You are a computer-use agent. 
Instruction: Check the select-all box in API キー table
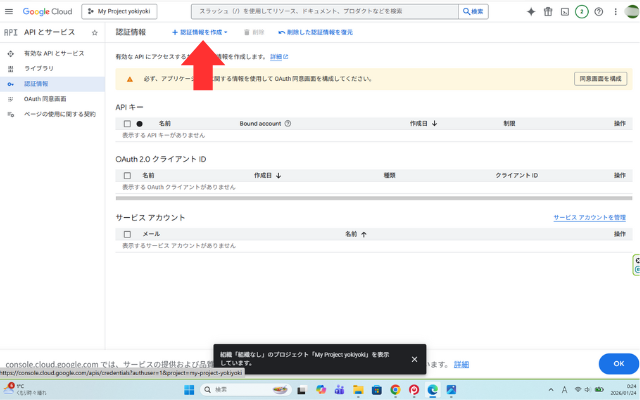pos(127,123)
